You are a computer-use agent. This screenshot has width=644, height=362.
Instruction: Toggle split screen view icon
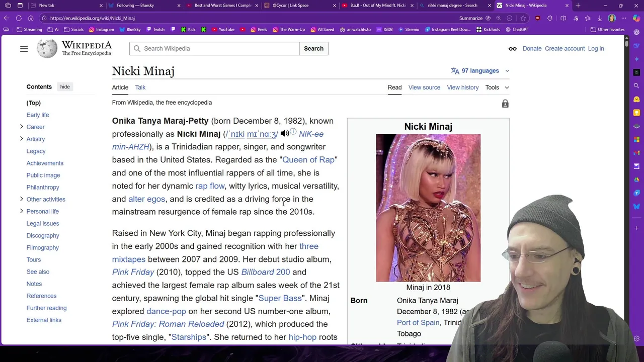[563, 18]
